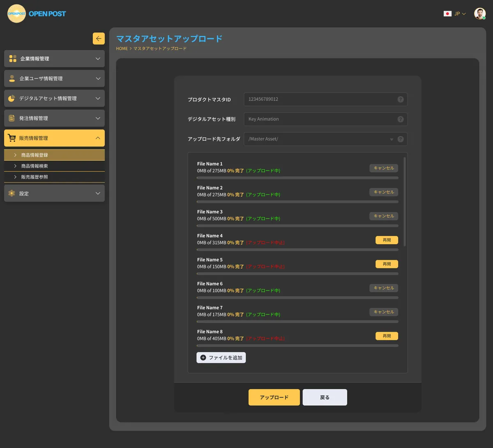Select 商品情報登録 submenu item
Image resolution: width=493 pixels, height=448 pixels.
click(54, 155)
